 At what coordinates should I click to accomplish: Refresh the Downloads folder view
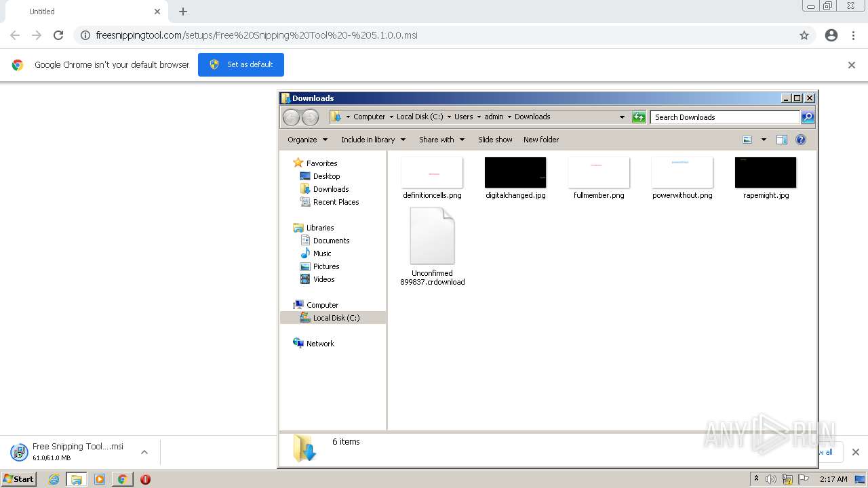[x=639, y=117]
